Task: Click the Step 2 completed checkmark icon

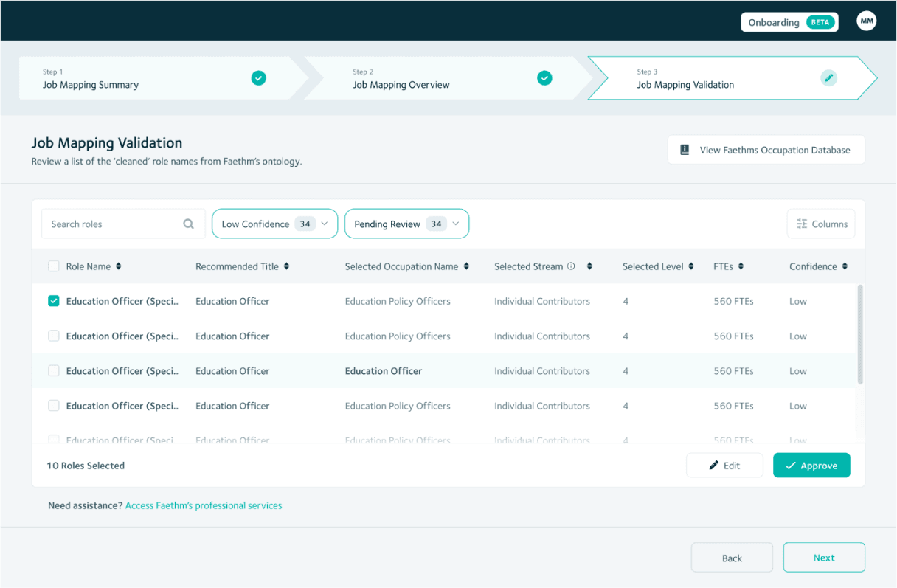Action: tap(544, 77)
